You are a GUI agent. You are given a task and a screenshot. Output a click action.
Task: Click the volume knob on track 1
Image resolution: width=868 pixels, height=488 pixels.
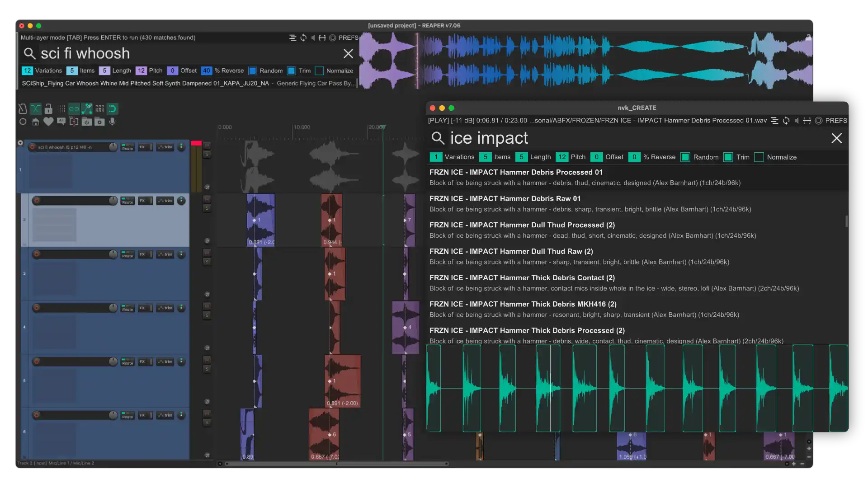coord(113,147)
